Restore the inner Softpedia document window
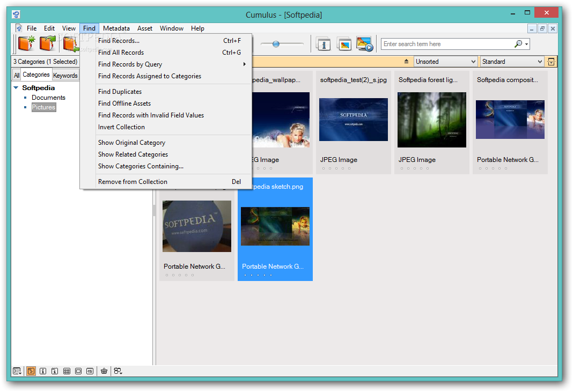This screenshot has height=392, width=573. pos(542,28)
